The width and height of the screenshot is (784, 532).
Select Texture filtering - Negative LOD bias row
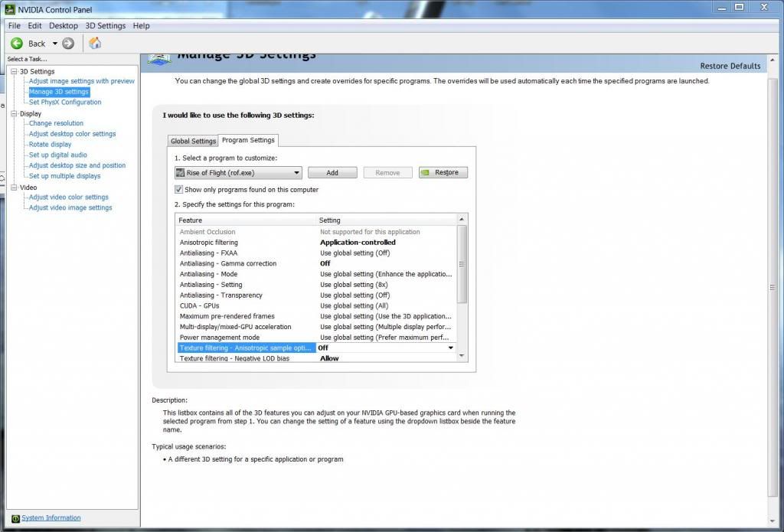[316, 358]
